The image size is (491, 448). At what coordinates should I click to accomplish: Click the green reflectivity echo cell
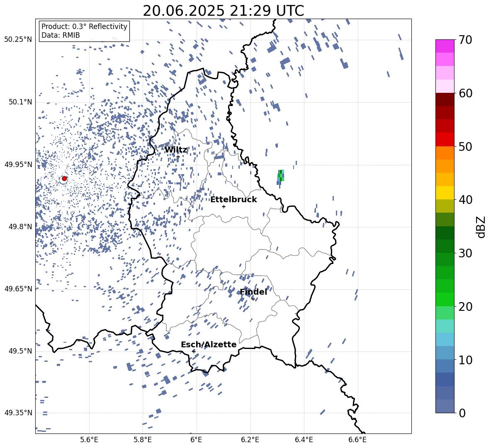281,176
